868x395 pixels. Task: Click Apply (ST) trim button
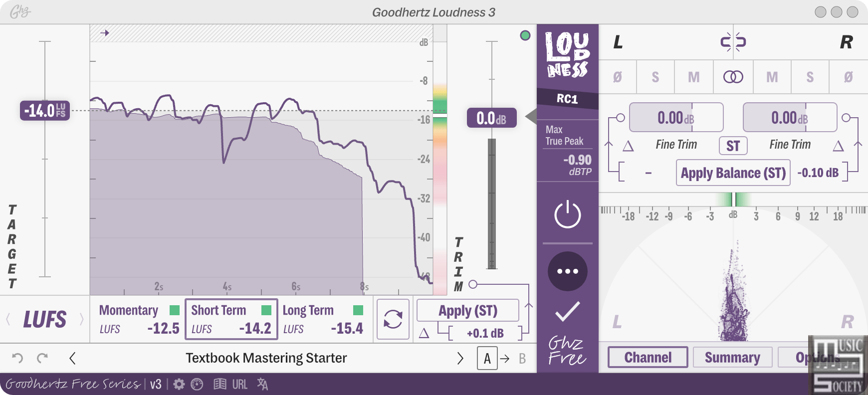click(468, 310)
